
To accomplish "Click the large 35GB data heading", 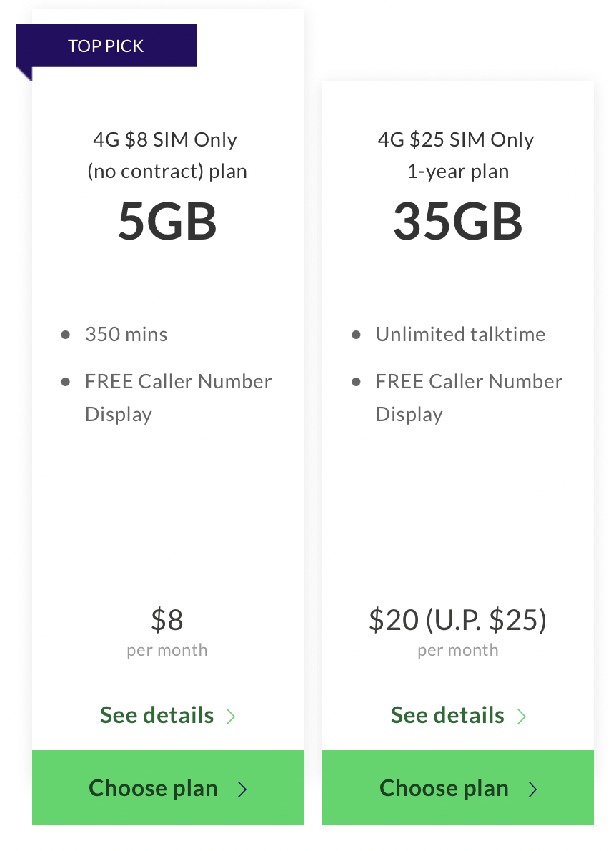I will tap(457, 221).
